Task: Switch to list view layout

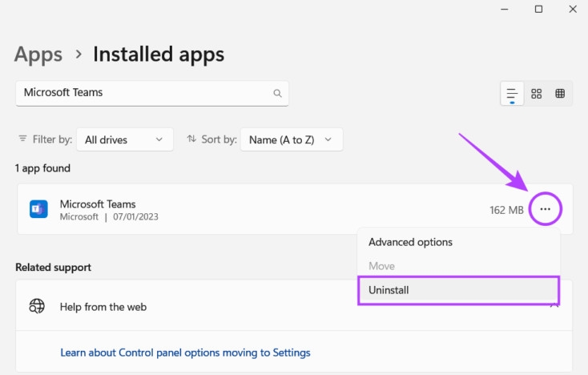Action: [x=512, y=94]
